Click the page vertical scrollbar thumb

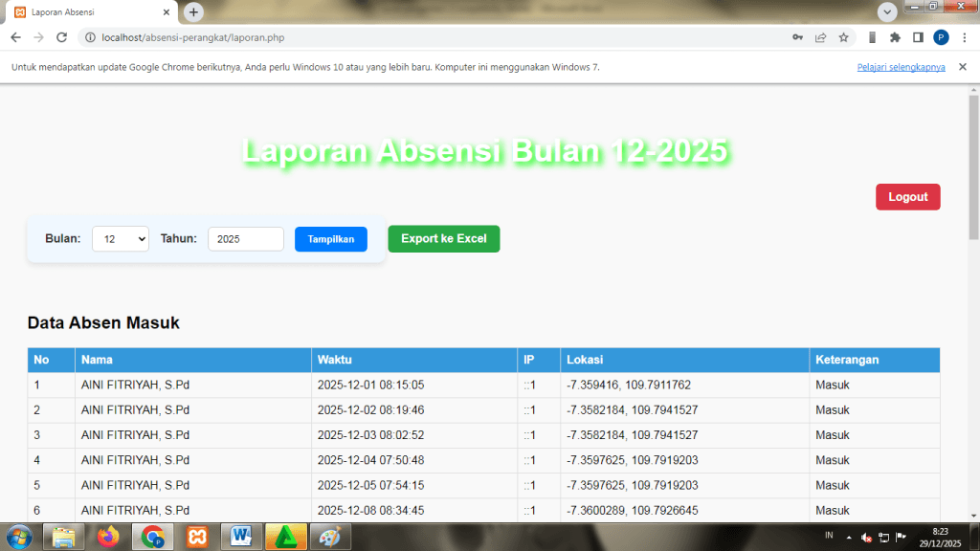[973, 166]
